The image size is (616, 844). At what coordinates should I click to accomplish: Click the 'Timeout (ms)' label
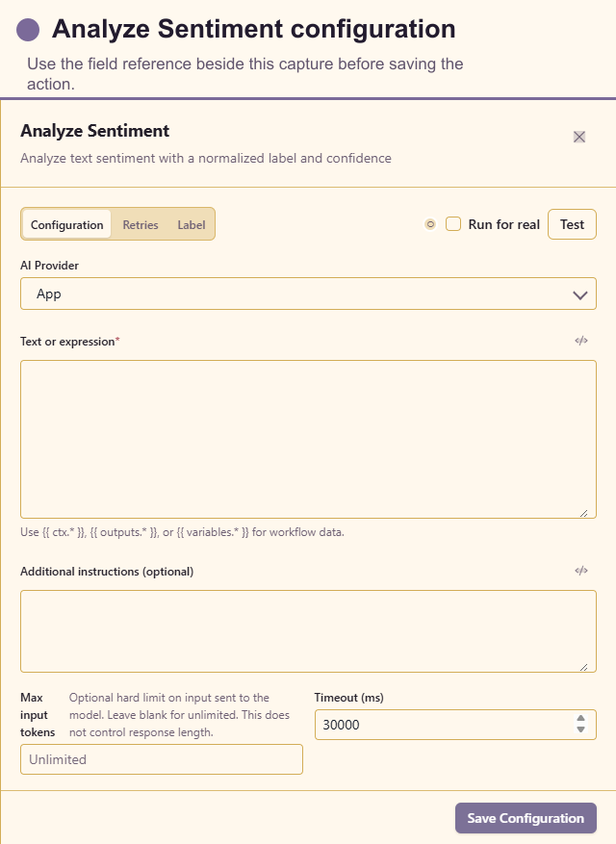pyautogui.click(x=349, y=698)
